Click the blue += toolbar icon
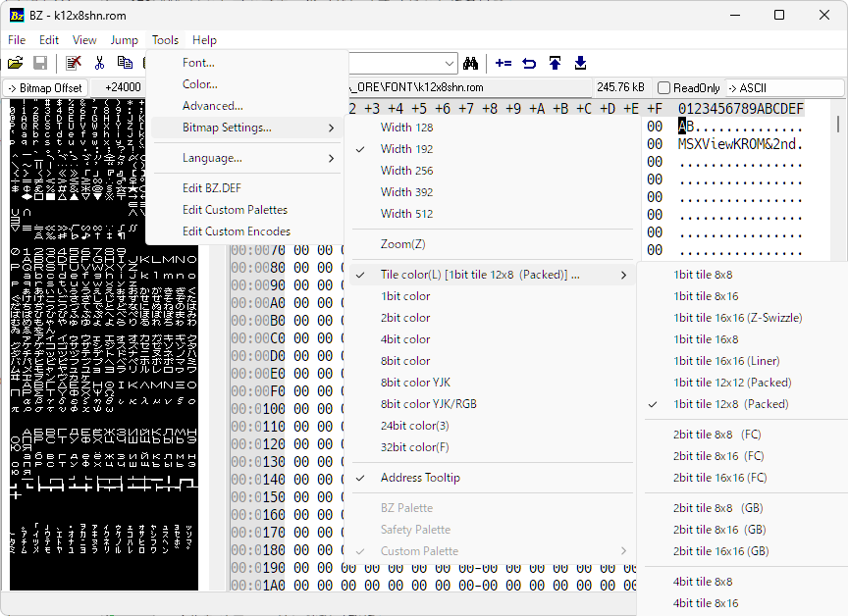The width and height of the screenshot is (848, 616). point(503,63)
